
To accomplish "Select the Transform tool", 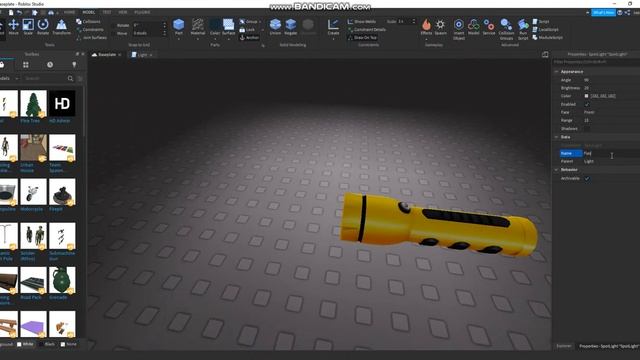I will pyautogui.click(x=61, y=27).
